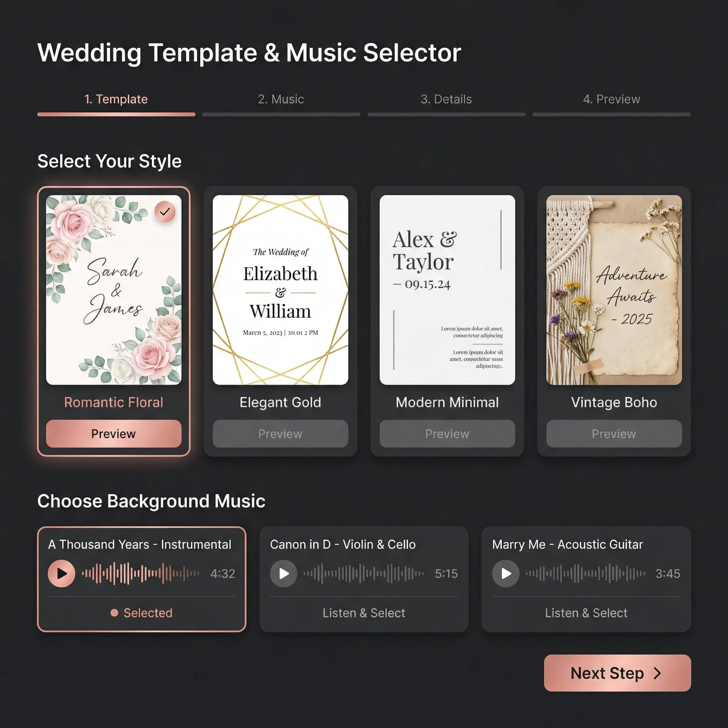Image resolution: width=728 pixels, height=728 pixels.
Task: Play the Marry Me acoustic guitar track
Action: (505, 573)
